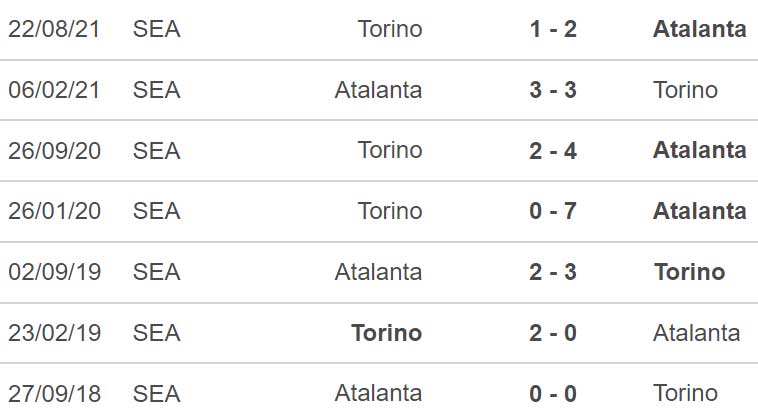This screenshot has height=417, width=758.
Task: Select the 1 - 2 score result
Action: (553, 29)
